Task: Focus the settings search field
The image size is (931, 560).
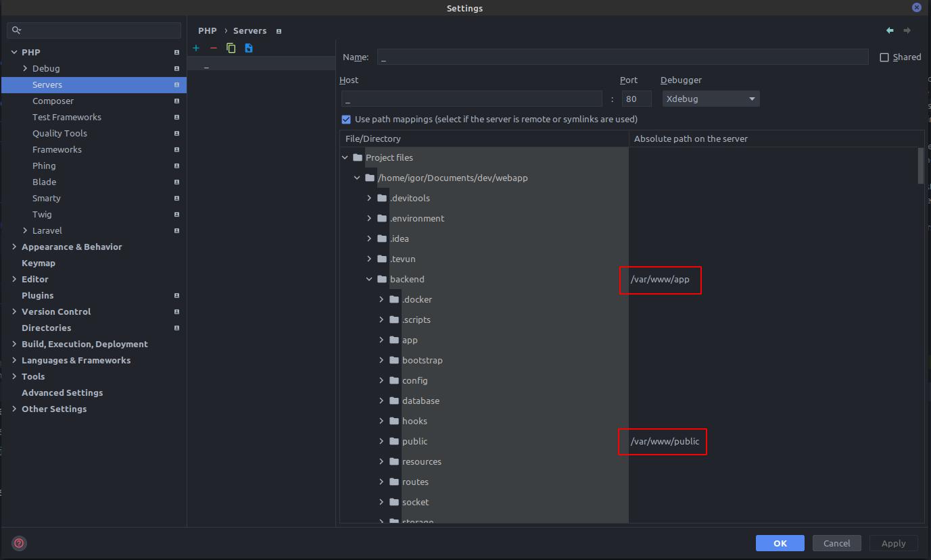Action: point(94,30)
